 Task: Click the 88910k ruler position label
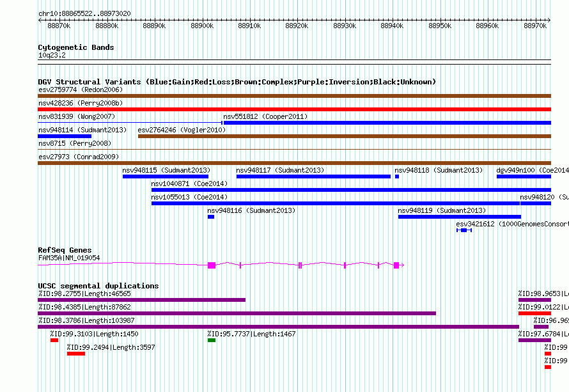click(x=249, y=26)
